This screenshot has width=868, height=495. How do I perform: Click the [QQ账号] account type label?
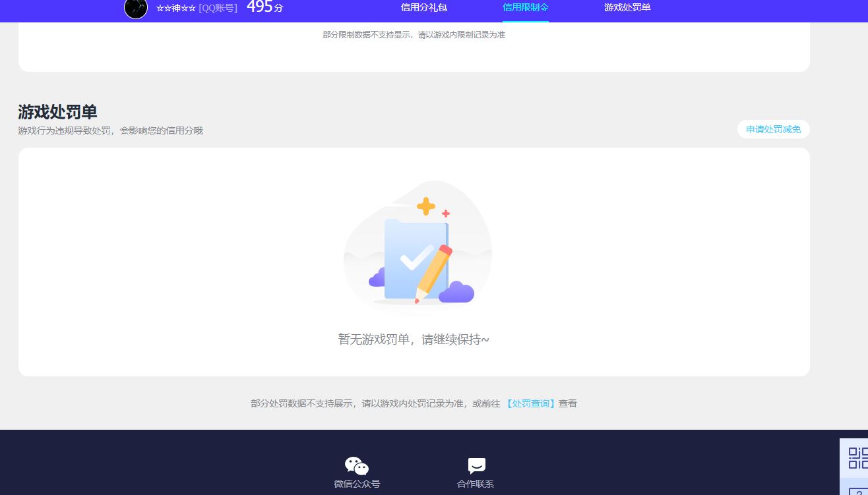[218, 8]
